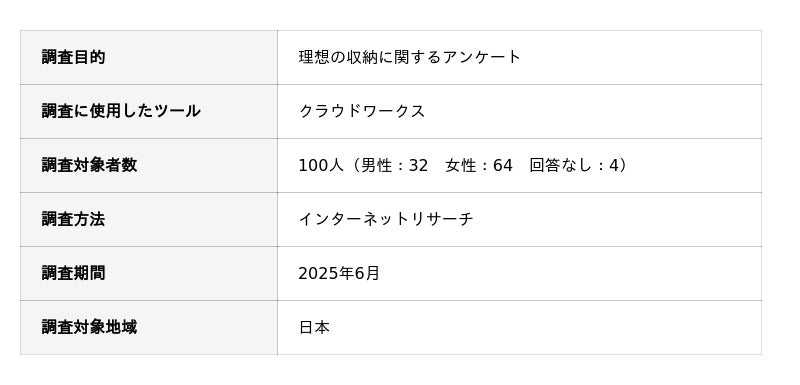Image resolution: width=800 pixels, height=385 pixels.
Task: Click blank area right of インターネットリサーチ
Action: point(617,219)
